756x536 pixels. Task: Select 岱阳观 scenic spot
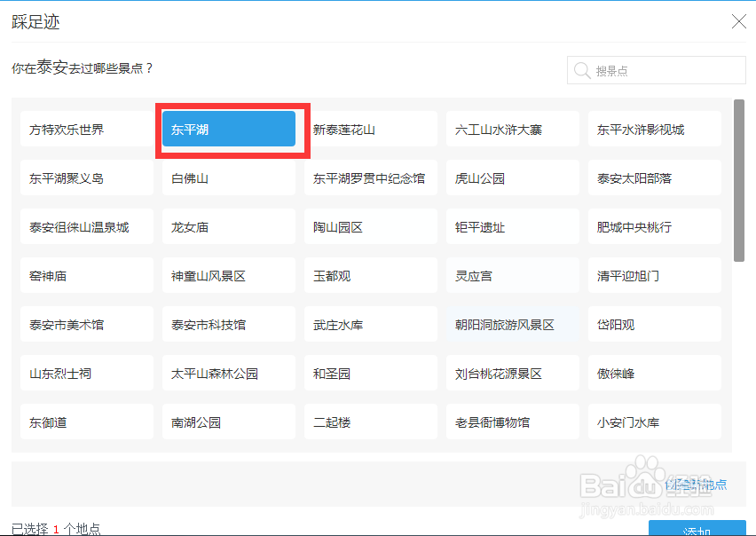click(654, 324)
